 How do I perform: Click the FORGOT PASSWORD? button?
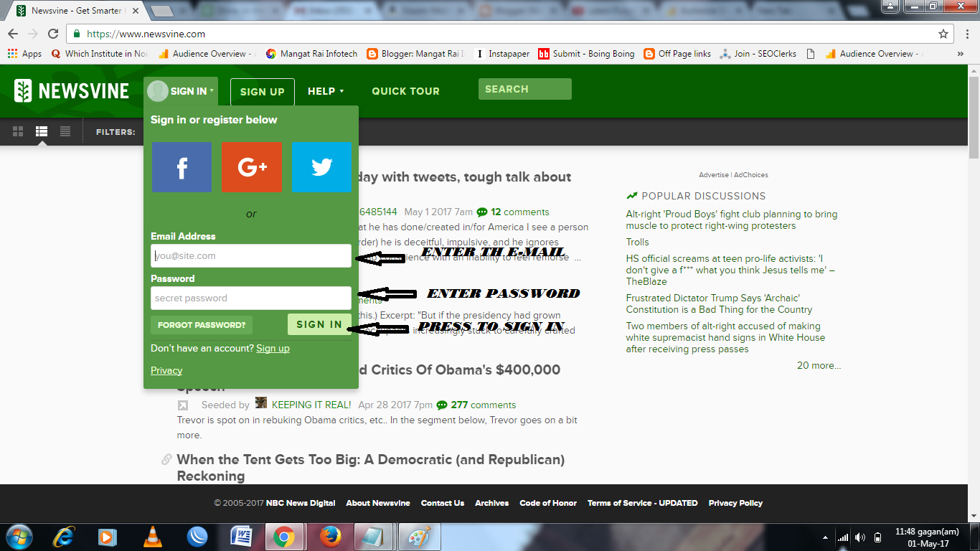tap(202, 325)
